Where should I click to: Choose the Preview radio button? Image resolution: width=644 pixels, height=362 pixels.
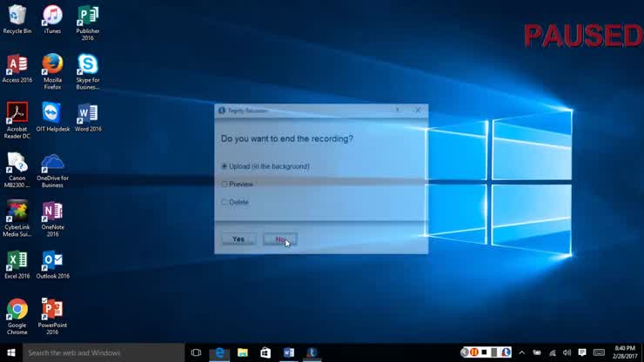225,184
